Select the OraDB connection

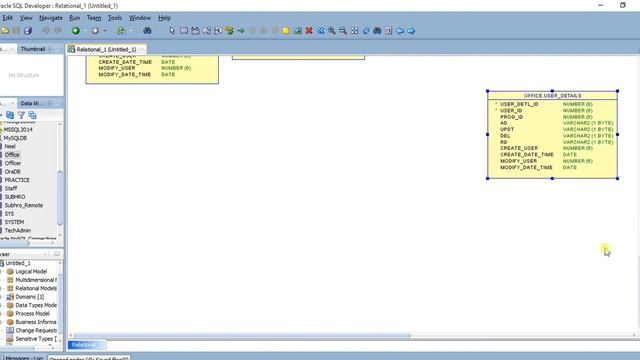pyautogui.click(x=12, y=171)
